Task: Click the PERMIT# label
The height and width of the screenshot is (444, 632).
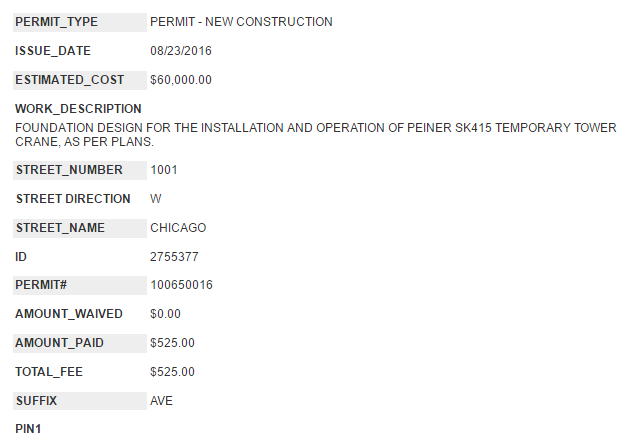Action: (41, 285)
